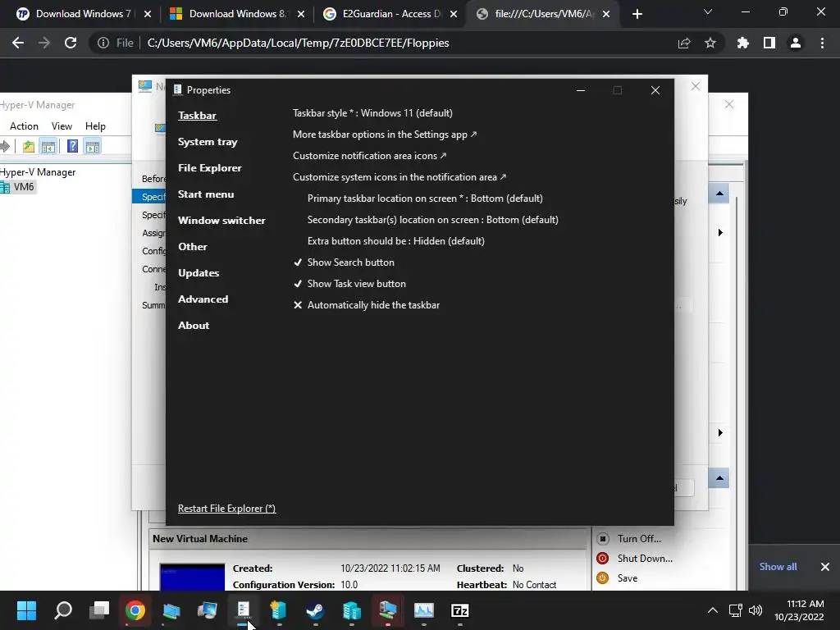Open More taskbar options in Settings app

coord(384,135)
